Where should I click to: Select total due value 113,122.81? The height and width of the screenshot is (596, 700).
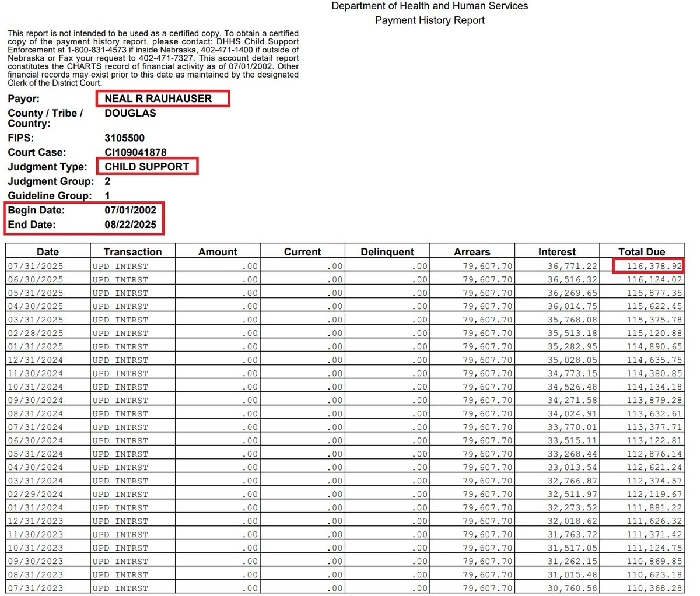pos(654,440)
